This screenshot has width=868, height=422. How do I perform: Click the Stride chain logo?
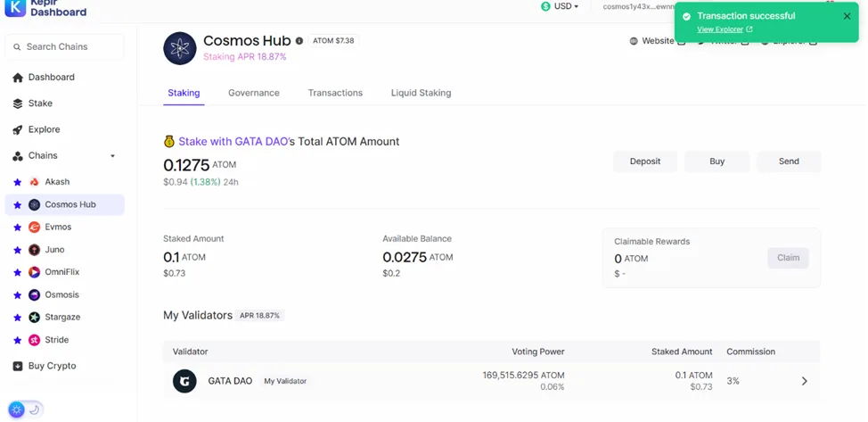35,340
